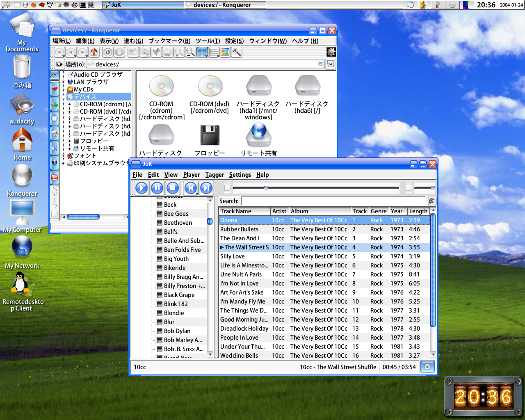The height and width of the screenshot is (420, 525).
Task: Click the clear search icon in JuK
Action: pyautogui.click(x=431, y=201)
